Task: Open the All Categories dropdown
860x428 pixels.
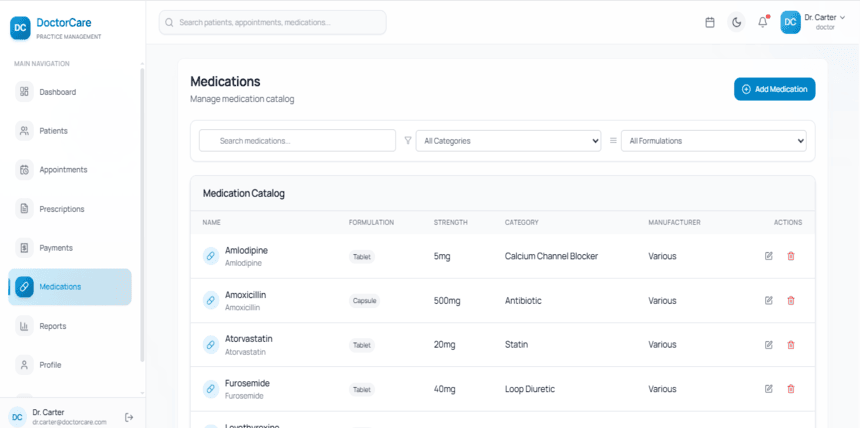Action: coord(508,141)
